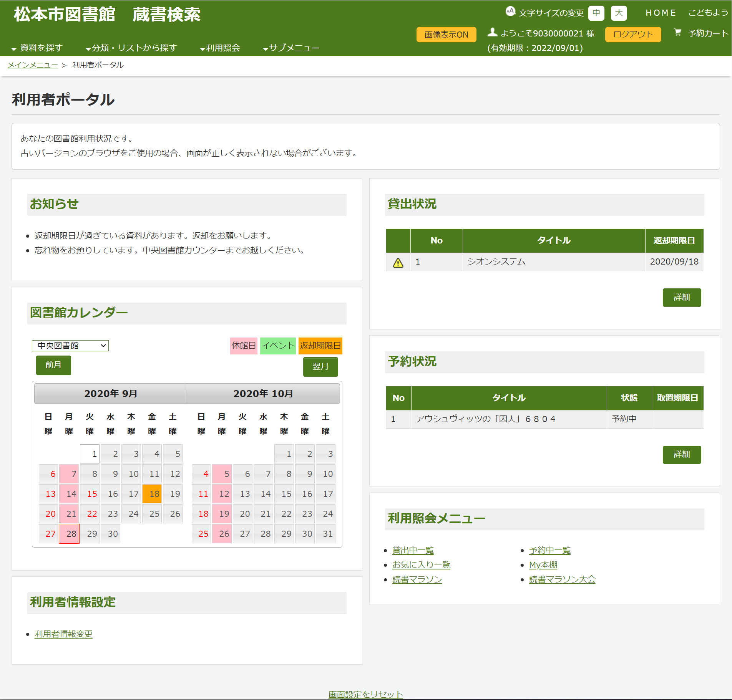Go to previous month with 前月
This screenshot has height=700, width=732.
[x=53, y=365]
